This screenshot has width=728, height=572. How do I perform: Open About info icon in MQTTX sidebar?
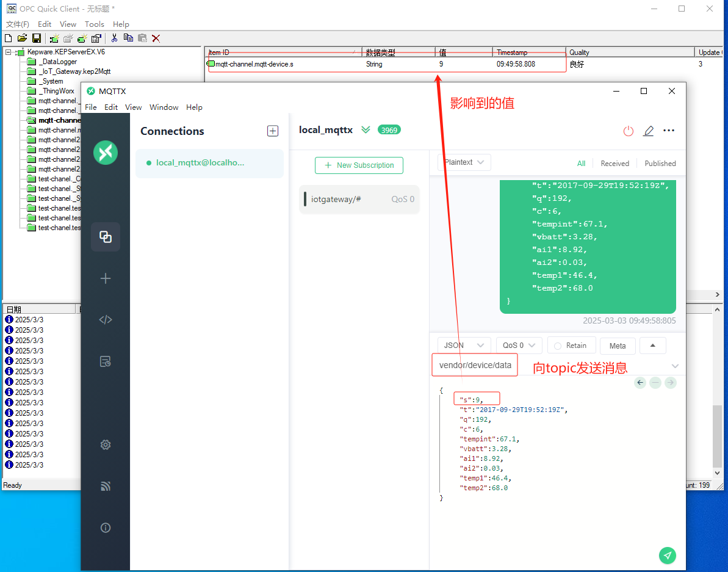click(x=106, y=528)
